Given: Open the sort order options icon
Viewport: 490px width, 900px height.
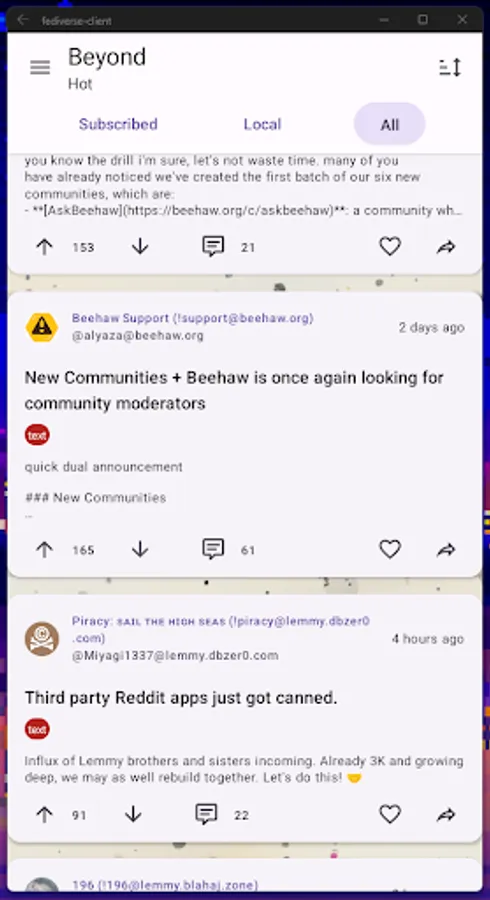Looking at the screenshot, I should tap(450, 68).
